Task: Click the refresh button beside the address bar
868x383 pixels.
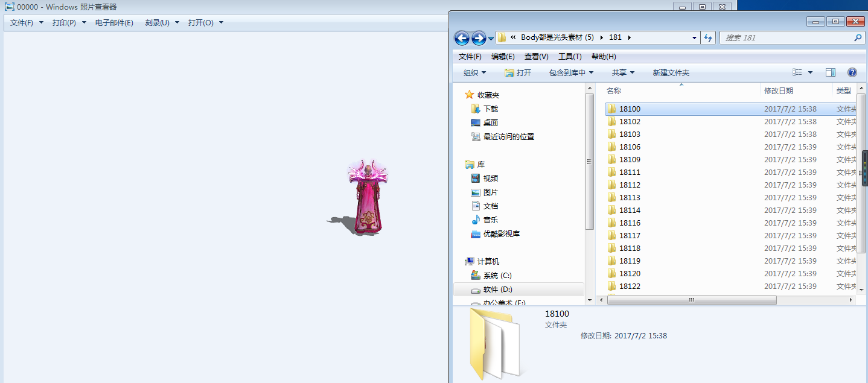Action: pos(709,37)
